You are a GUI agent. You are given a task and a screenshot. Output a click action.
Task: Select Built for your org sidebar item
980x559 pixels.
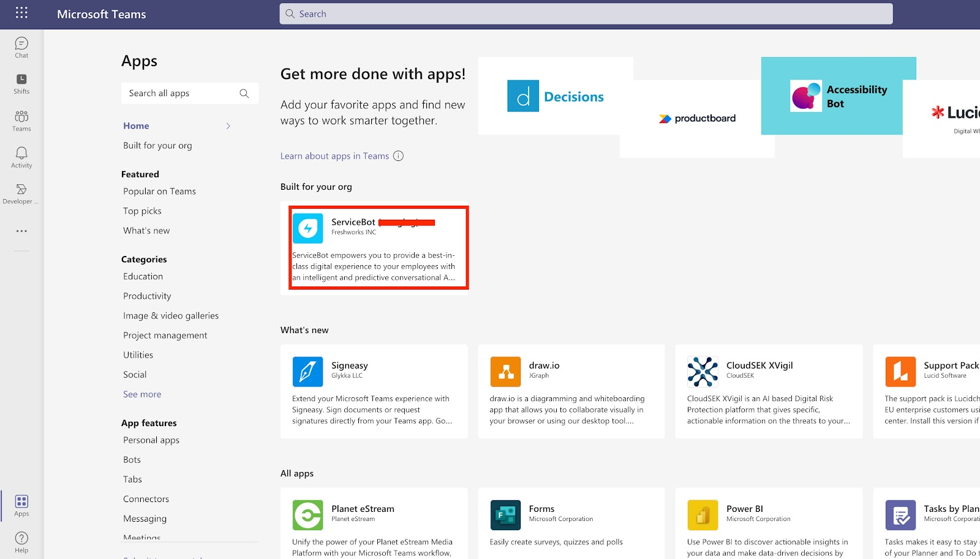click(x=157, y=146)
